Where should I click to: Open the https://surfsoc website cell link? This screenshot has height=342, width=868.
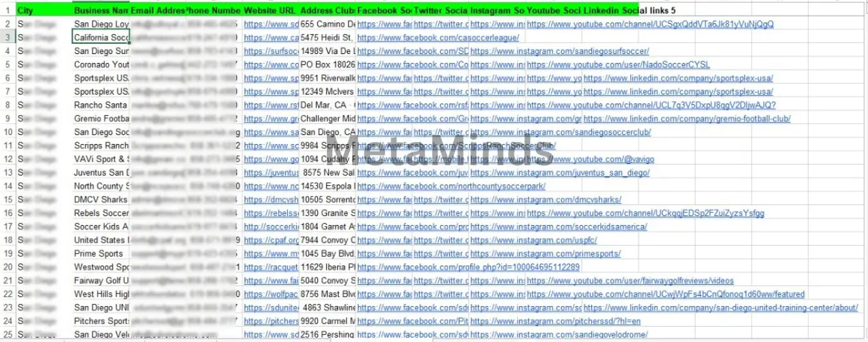coord(272,51)
